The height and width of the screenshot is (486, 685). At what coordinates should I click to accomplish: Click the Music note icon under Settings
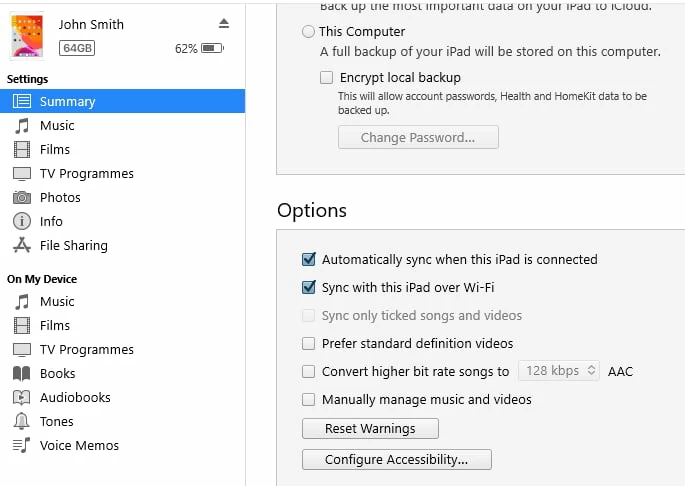[22, 126]
